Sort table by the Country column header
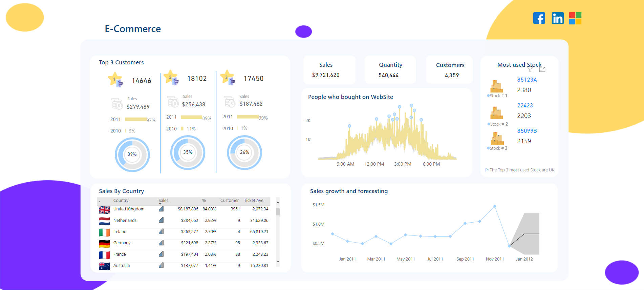 point(121,201)
